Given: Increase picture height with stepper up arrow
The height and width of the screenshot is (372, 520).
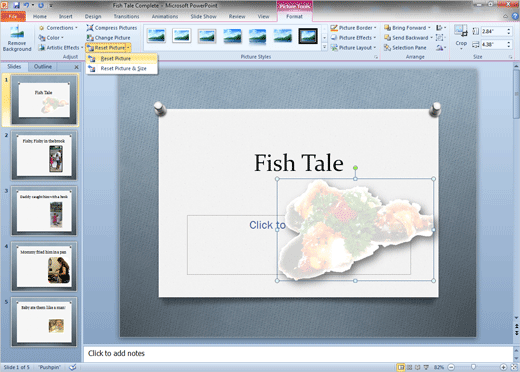Looking at the screenshot, I should (x=508, y=29).
